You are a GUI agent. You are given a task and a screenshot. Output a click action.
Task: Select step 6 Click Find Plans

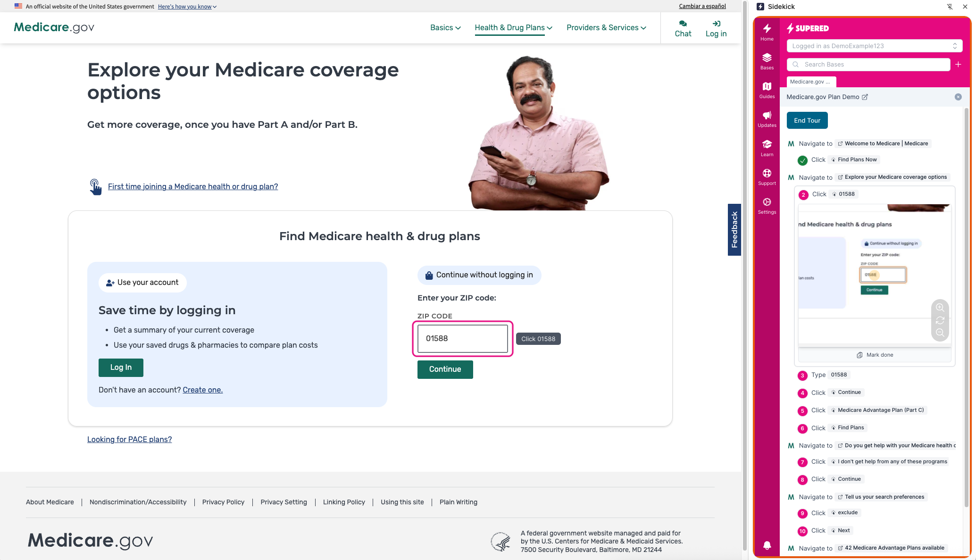click(x=832, y=428)
